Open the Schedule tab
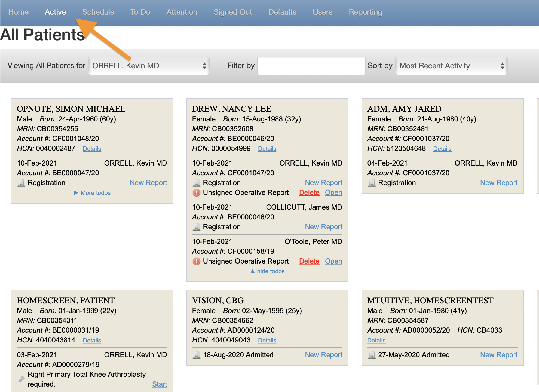 (98, 12)
